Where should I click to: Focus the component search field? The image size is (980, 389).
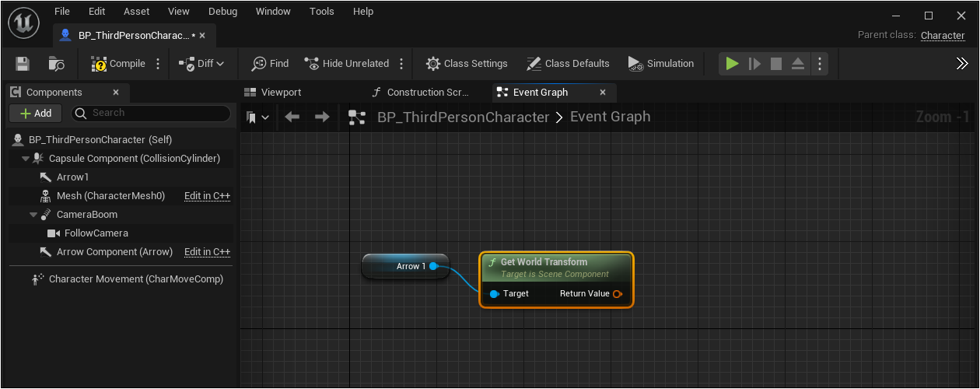[151, 113]
